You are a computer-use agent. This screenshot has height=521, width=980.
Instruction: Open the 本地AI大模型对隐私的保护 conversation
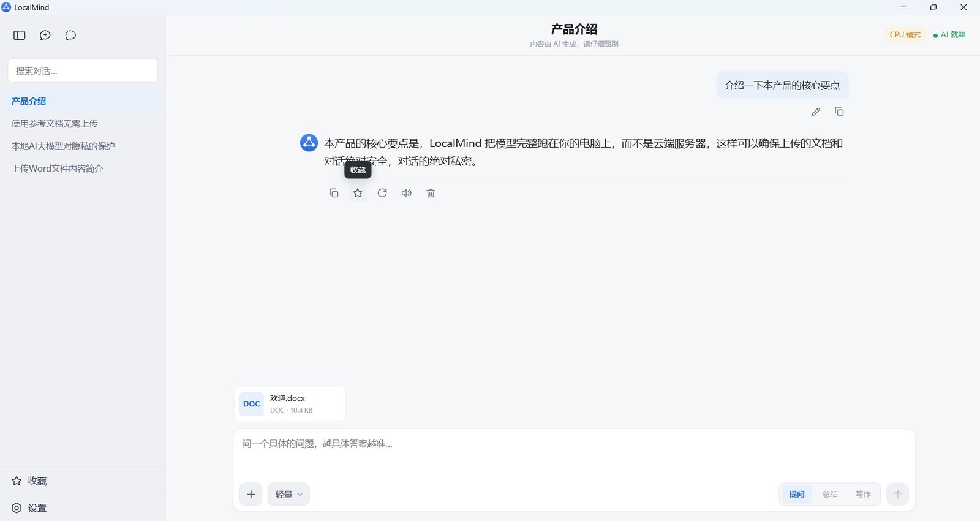[x=83, y=146]
